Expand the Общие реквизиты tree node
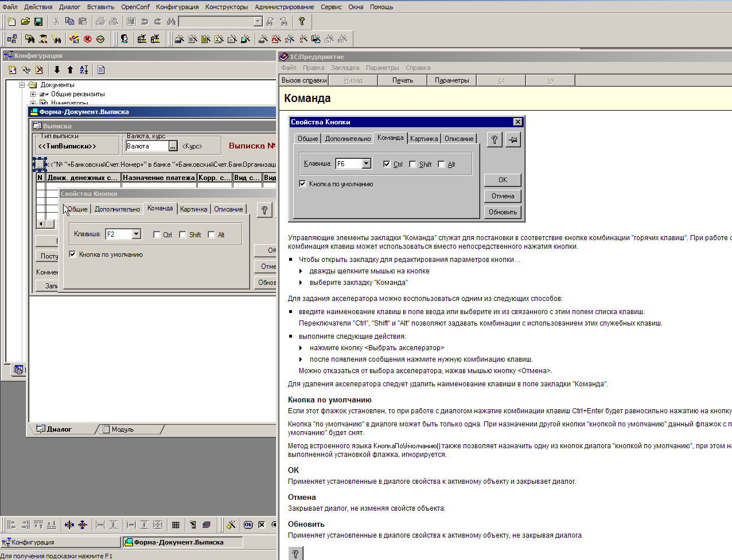This screenshot has height=560, width=732. [x=33, y=94]
